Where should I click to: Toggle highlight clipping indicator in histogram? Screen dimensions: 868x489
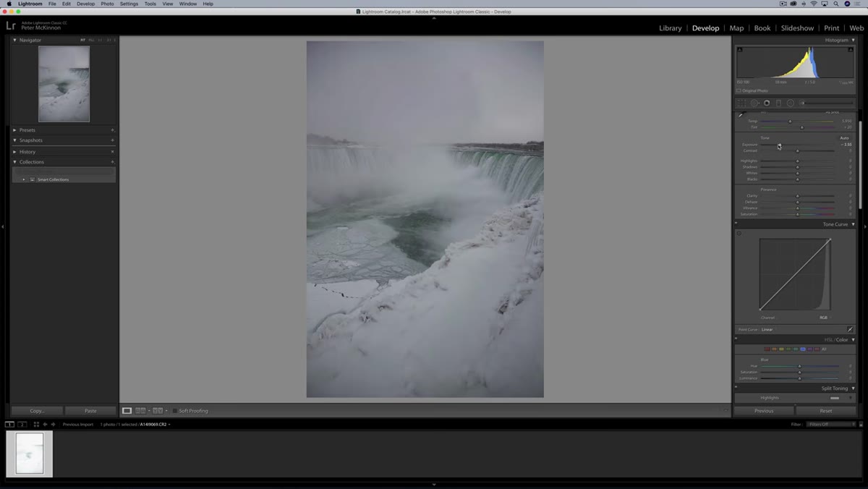coord(851,50)
